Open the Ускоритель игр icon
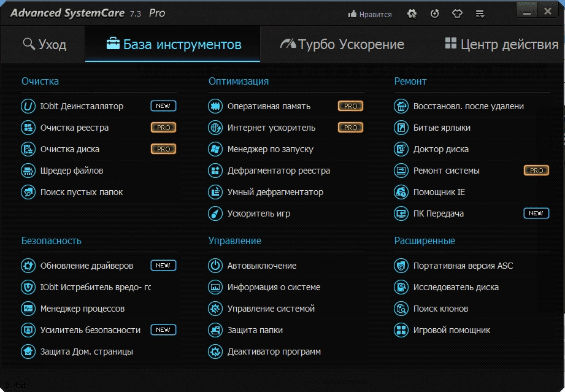 (215, 213)
